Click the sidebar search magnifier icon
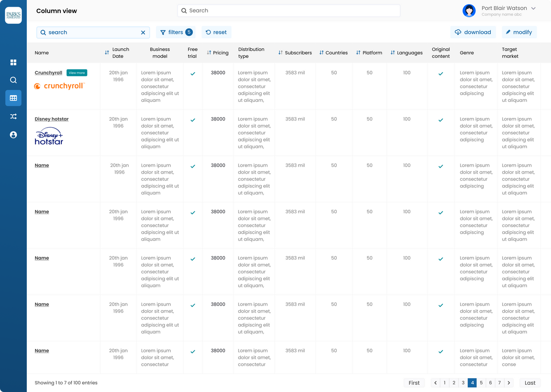This screenshot has width=551, height=392. (x=13, y=80)
